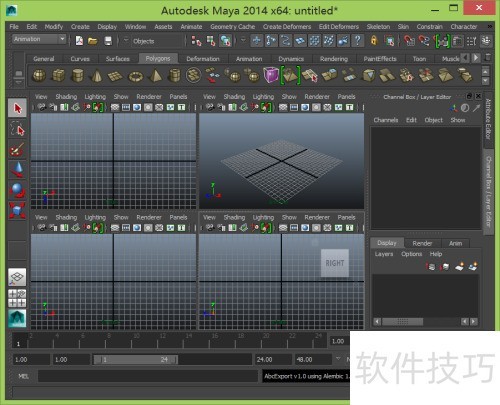Toggle select by hierarchy mode
Viewport: 500px width, 405px height.
click(196, 41)
